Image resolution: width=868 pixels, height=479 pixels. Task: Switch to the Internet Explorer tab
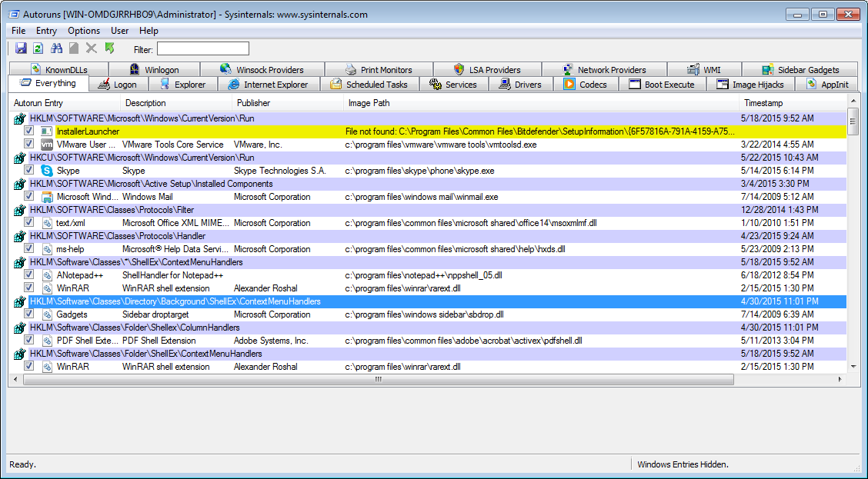(269, 84)
